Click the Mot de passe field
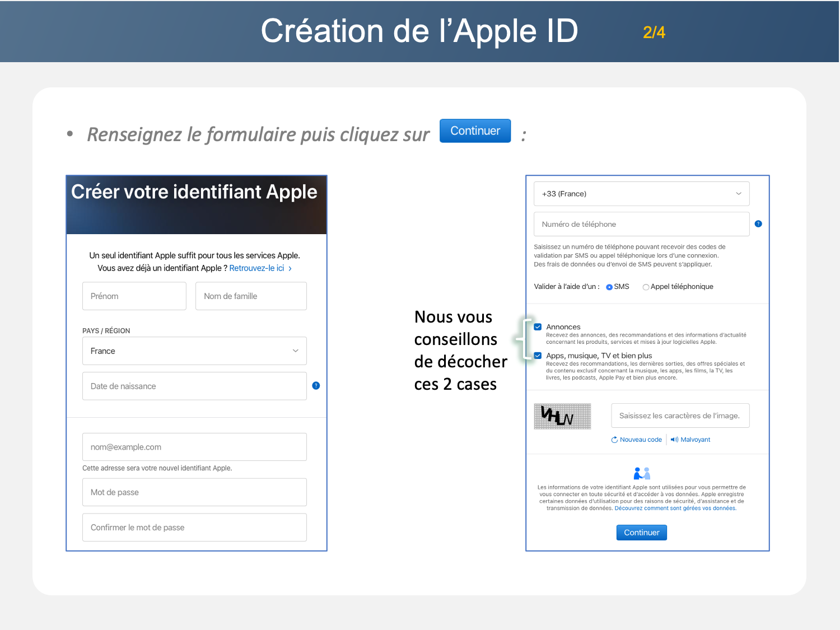This screenshot has height=630, width=840. coord(194,492)
